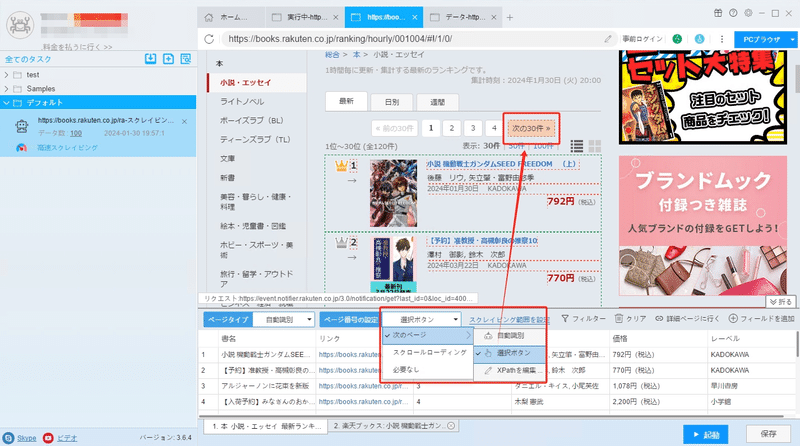Click 詳細ページに行く link icon button
The height and width of the screenshot is (446, 800).
click(687, 318)
